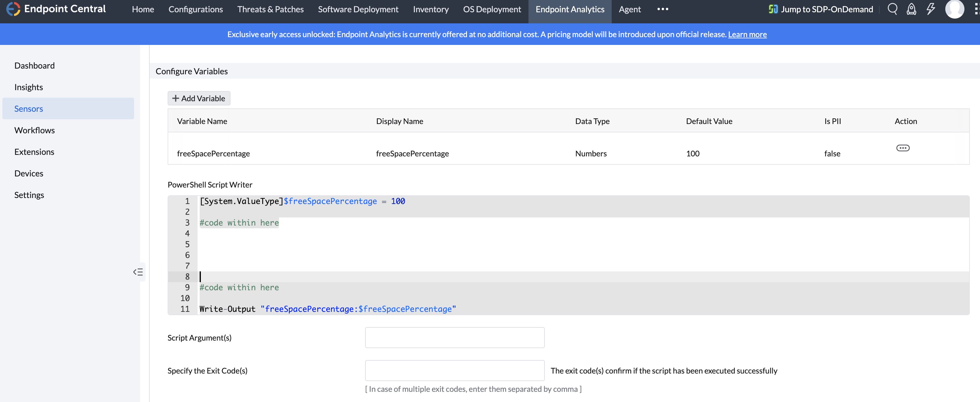
Task: Click the Add Variable button
Action: point(198,98)
